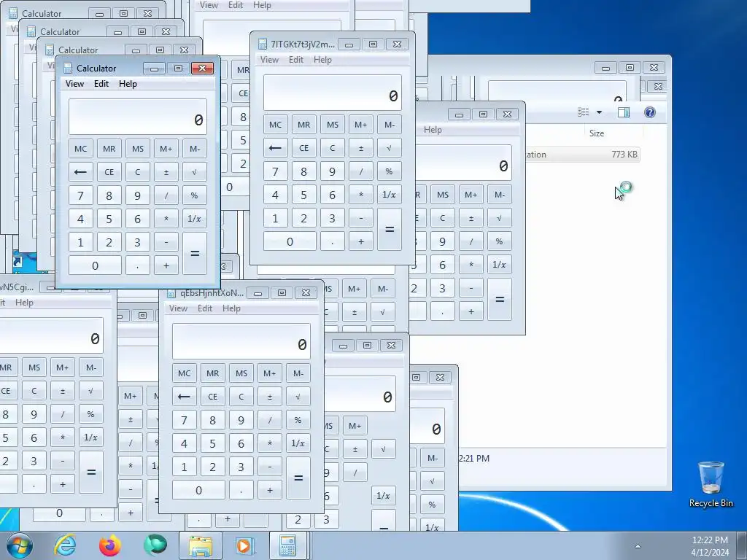Click the display of 7ITGKt7t3jV2m calculator
This screenshot has height=560, width=747.
pyautogui.click(x=333, y=93)
